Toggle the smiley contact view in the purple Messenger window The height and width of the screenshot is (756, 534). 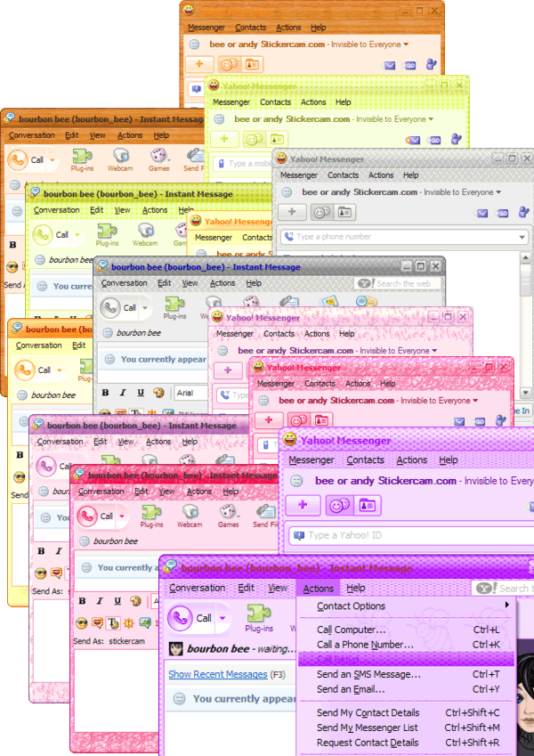(x=340, y=505)
